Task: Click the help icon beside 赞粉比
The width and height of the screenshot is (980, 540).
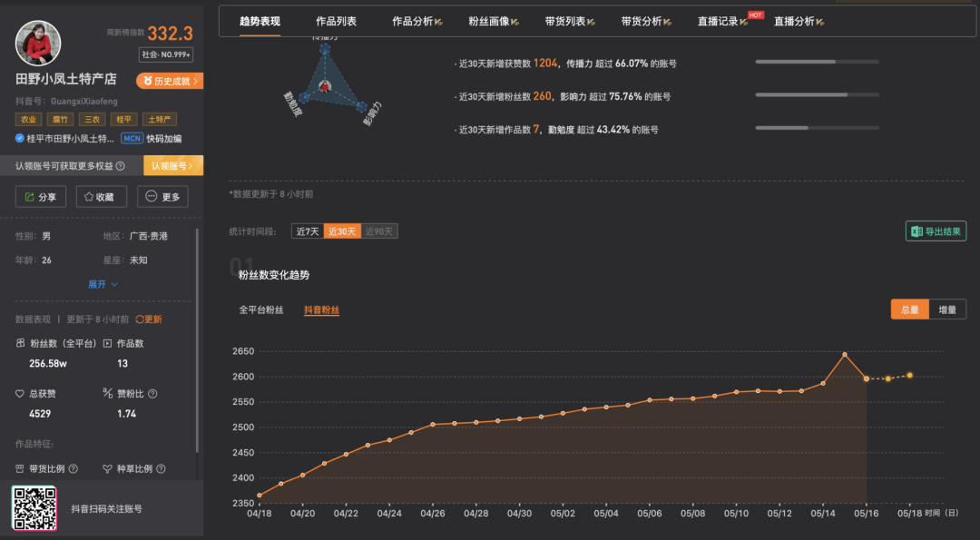Action: pyautogui.click(x=152, y=394)
